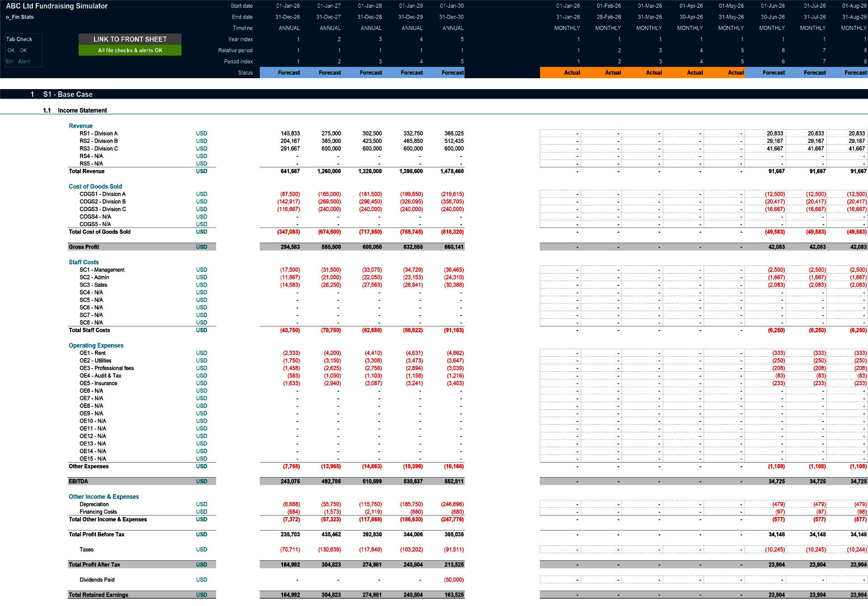Select monthly EBITDA 34,725 for 31-Jul-26
The width and height of the screenshot is (868, 606).
[x=817, y=482]
